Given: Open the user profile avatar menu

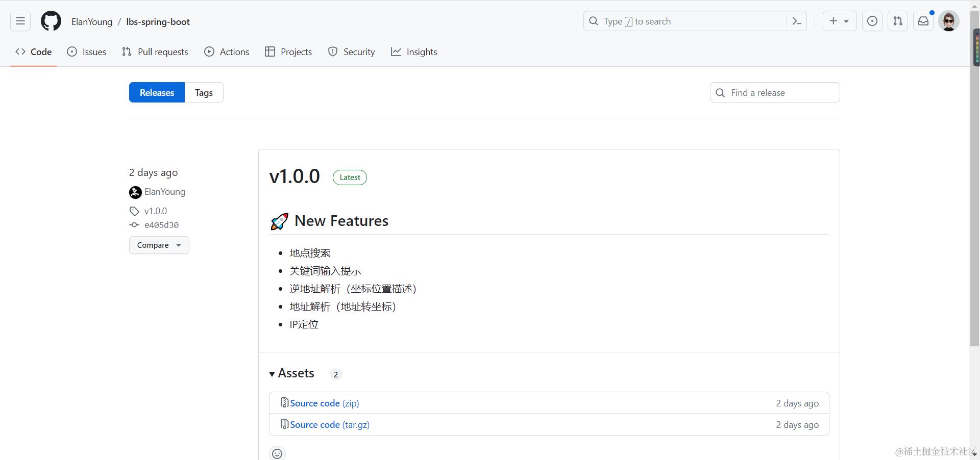Looking at the screenshot, I should tap(949, 21).
